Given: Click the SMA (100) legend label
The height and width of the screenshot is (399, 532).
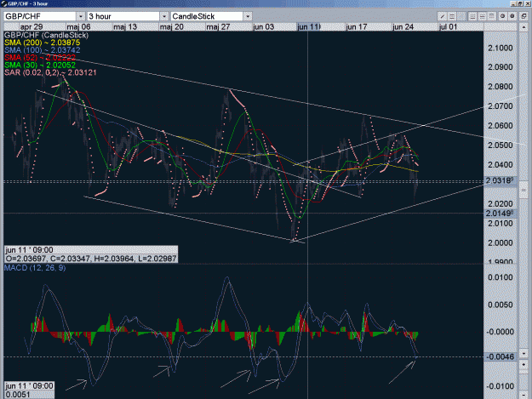Looking at the screenshot, I should (x=42, y=50).
